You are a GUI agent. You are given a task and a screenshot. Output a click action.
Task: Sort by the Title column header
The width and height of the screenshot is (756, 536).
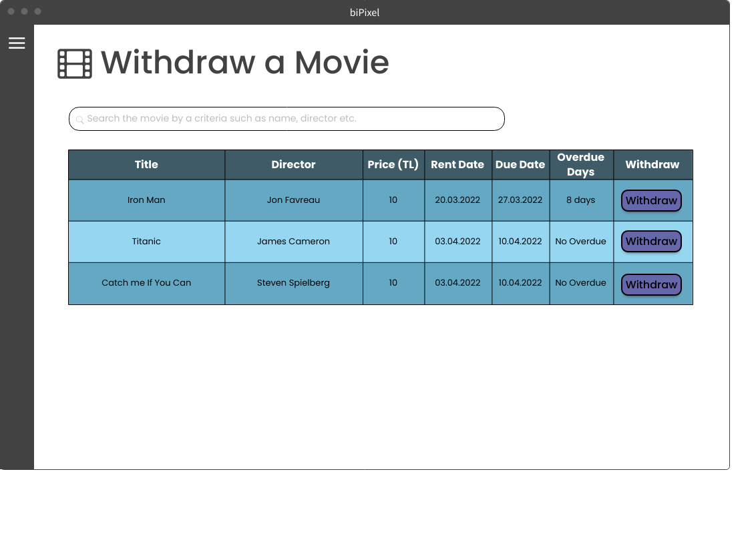(146, 165)
